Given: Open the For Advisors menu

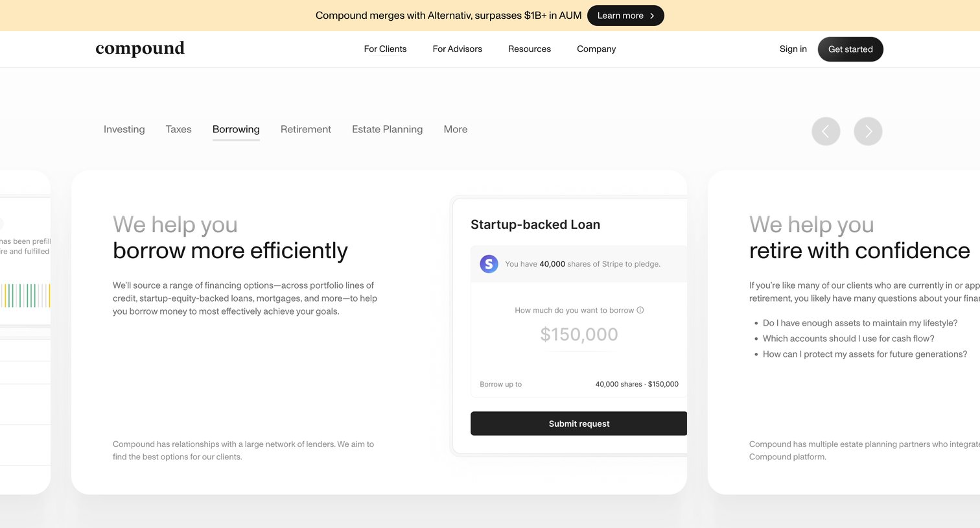Looking at the screenshot, I should [x=458, y=49].
